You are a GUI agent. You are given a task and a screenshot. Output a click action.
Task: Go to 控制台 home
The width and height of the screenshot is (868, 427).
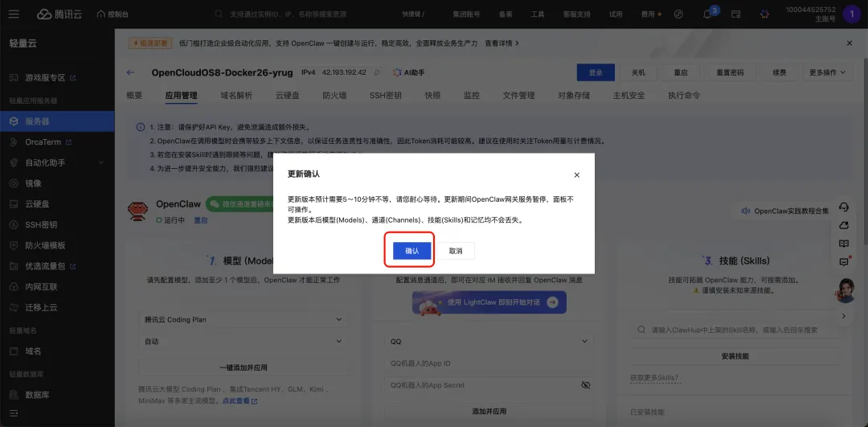point(113,14)
